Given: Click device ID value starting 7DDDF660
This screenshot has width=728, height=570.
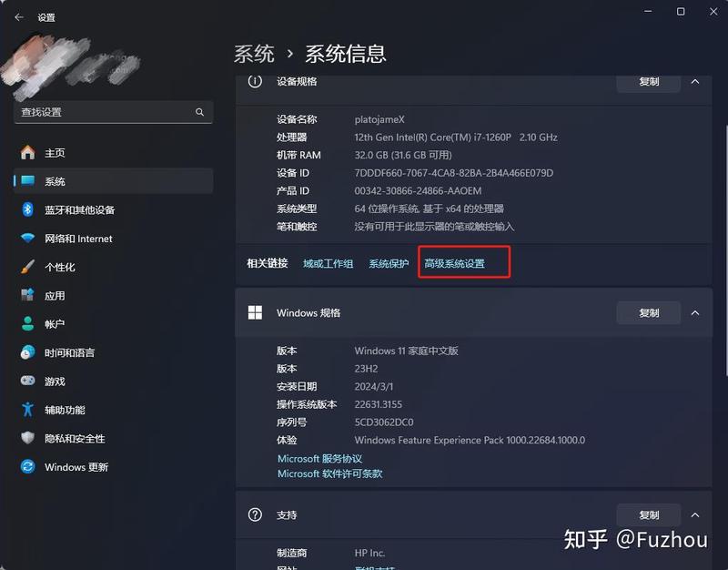Looking at the screenshot, I should (x=453, y=173).
